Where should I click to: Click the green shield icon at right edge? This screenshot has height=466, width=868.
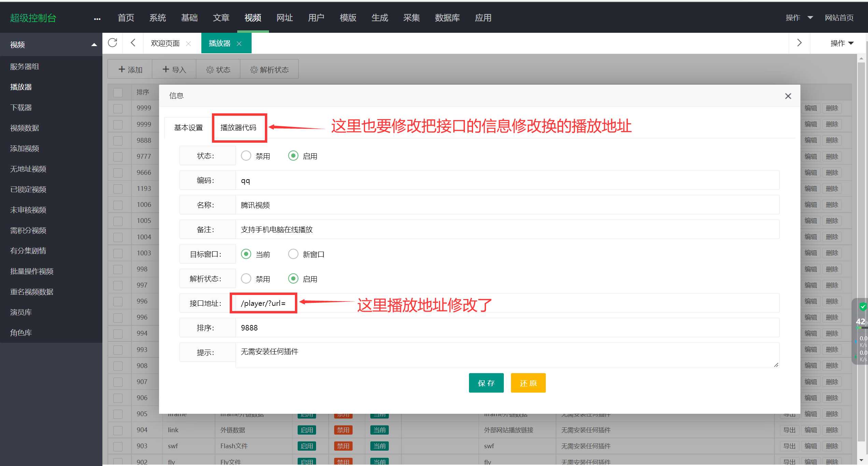[x=863, y=307]
